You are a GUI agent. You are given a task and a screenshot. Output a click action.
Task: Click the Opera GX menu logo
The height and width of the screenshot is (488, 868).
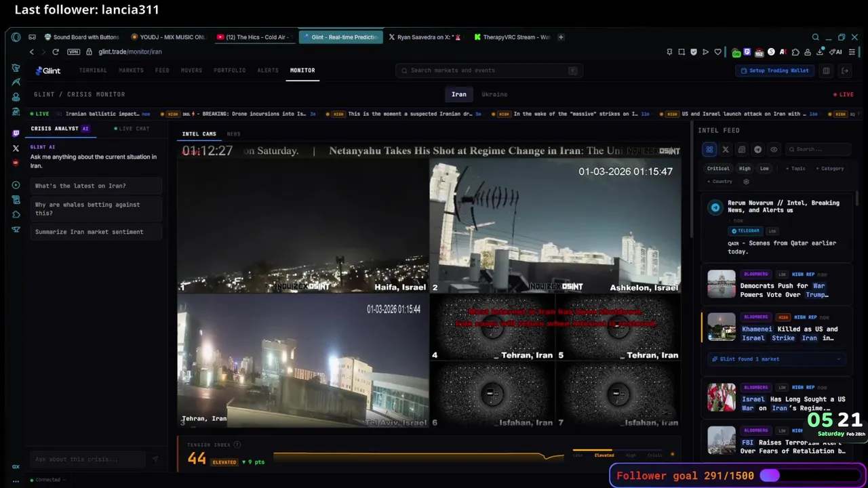click(x=16, y=37)
